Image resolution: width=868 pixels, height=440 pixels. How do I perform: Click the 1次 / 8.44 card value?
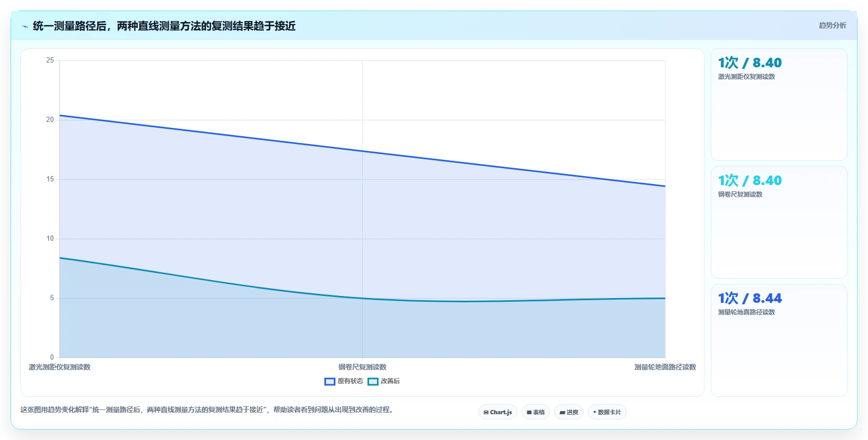tap(750, 298)
